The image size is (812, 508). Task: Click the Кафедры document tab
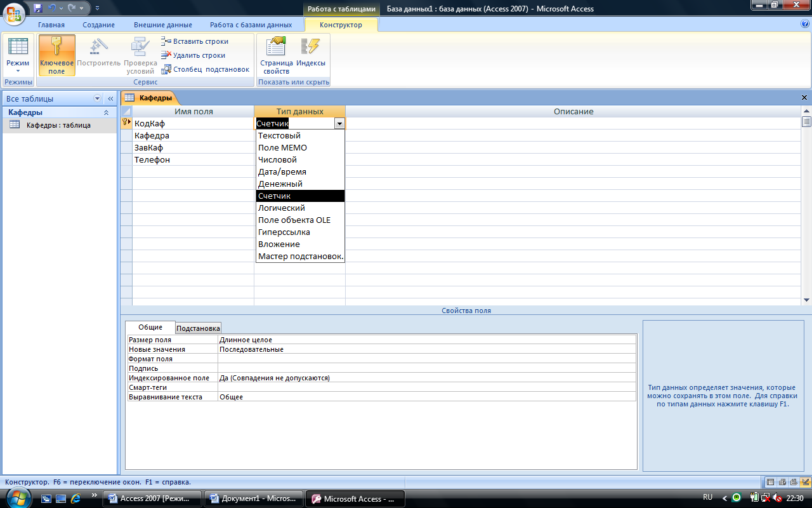148,98
